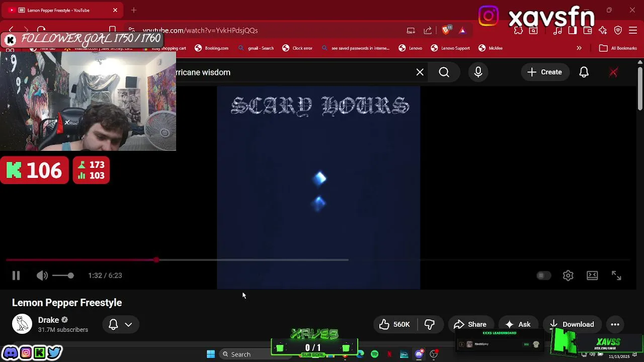Start voice search with the microphone icon
This screenshot has height=362, width=644.
478,72
